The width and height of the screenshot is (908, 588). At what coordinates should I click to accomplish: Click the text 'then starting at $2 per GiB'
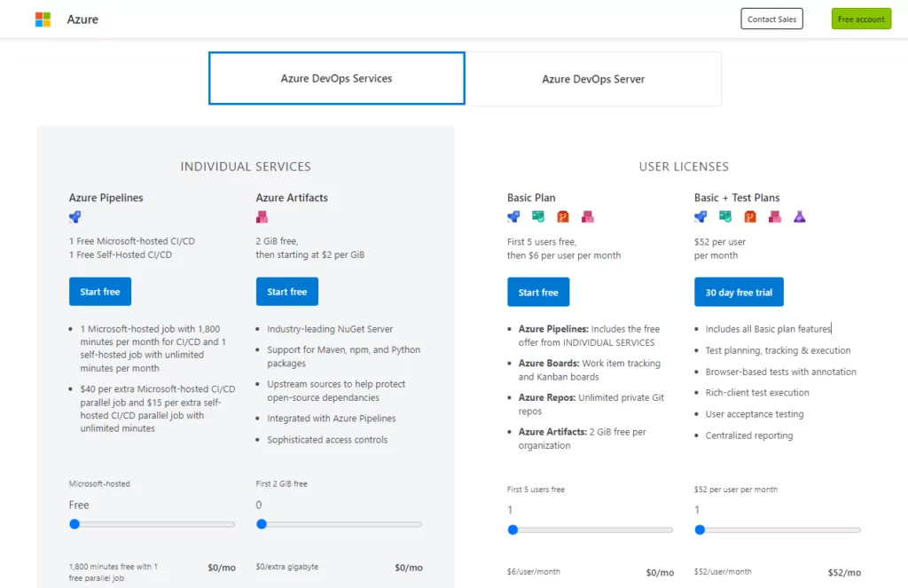click(310, 255)
